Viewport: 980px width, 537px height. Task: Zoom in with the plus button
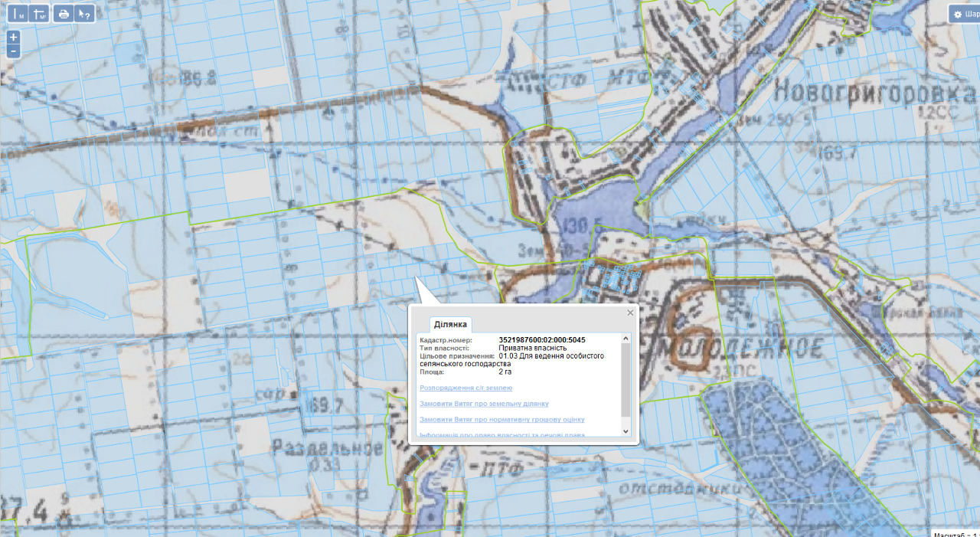(x=14, y=38)
